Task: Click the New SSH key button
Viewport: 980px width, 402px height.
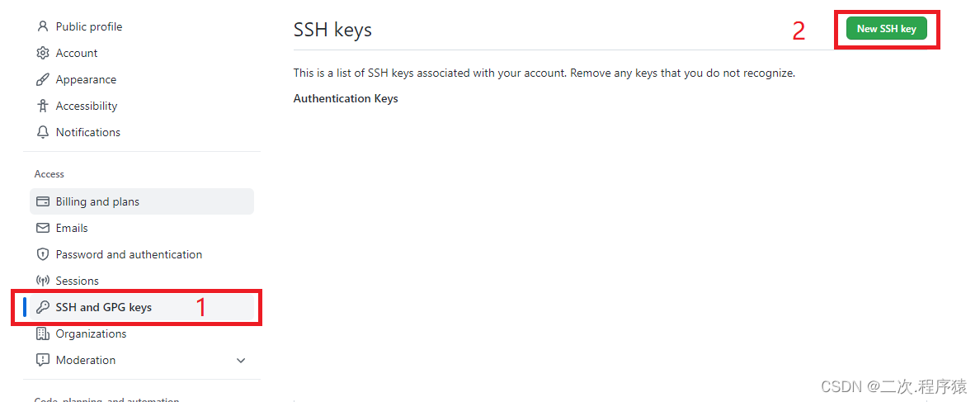Action: 886,29
